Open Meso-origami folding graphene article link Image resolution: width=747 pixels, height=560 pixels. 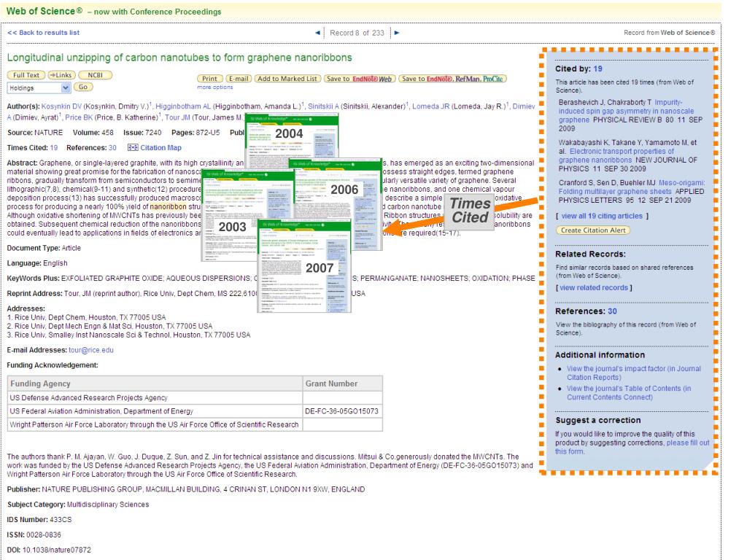[x=632, y=187]
